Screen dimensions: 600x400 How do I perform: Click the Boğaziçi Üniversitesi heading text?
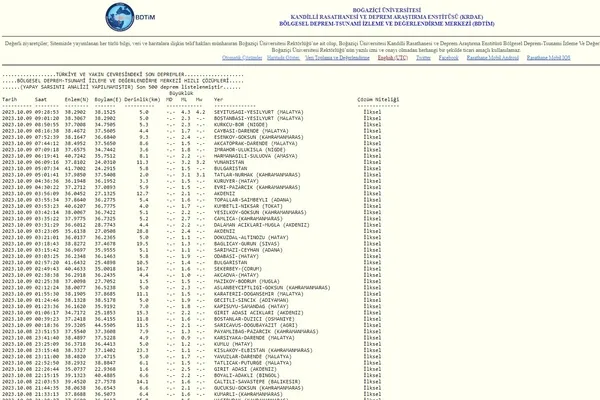pos(386,10)
